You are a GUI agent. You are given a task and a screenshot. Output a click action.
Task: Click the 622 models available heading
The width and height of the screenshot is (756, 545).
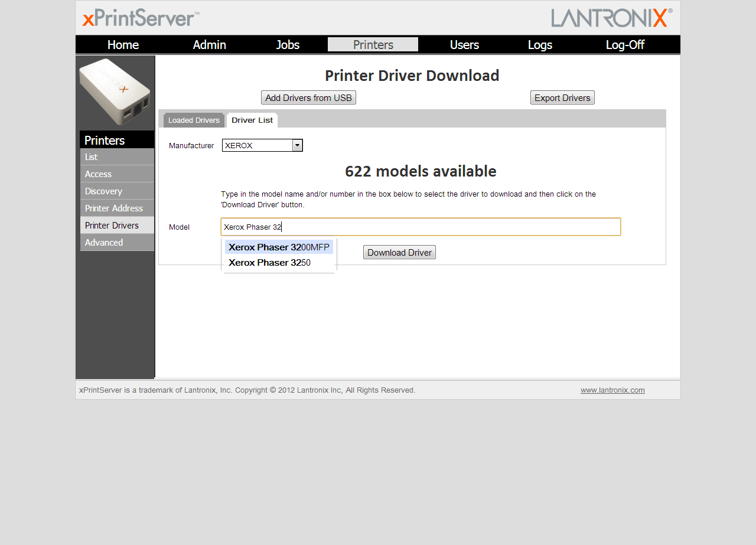421,172
